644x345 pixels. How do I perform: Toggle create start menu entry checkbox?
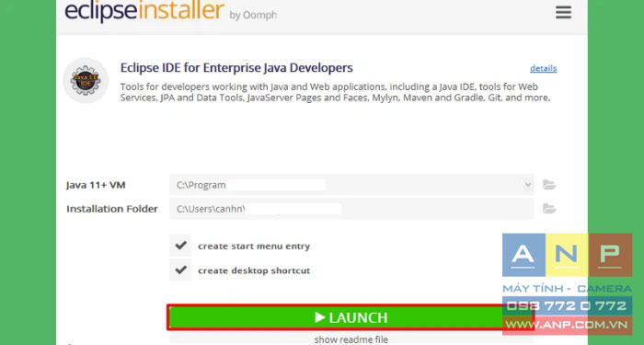click(x=180, y=246)
